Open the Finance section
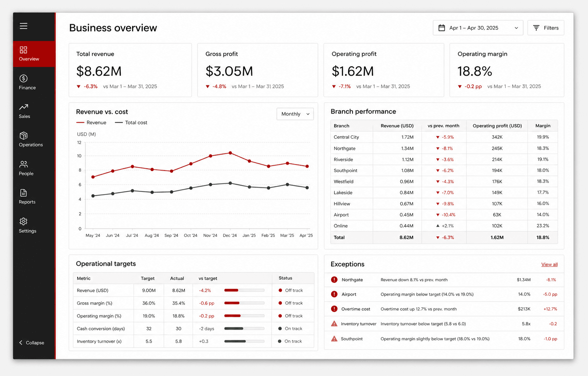 tap(27, 82)
